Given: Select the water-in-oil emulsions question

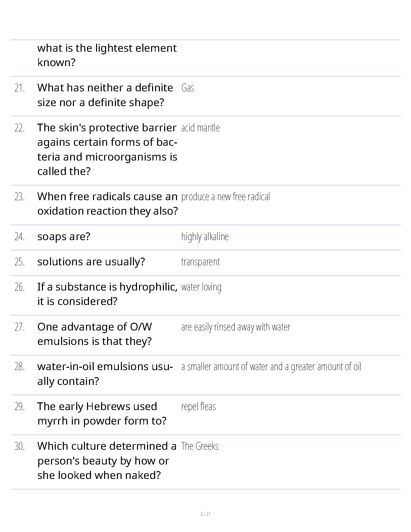Looking at the screenshot, I should 105,373.
